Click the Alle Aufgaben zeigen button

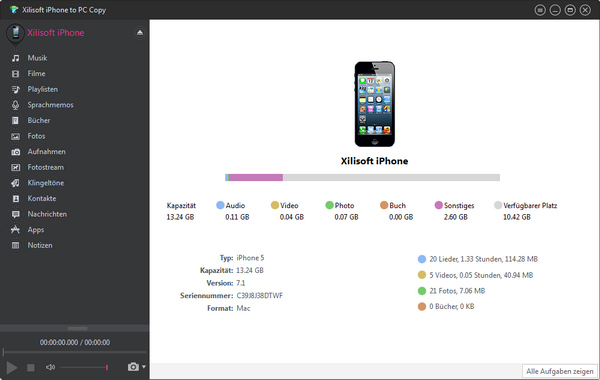tap(559, 371)
